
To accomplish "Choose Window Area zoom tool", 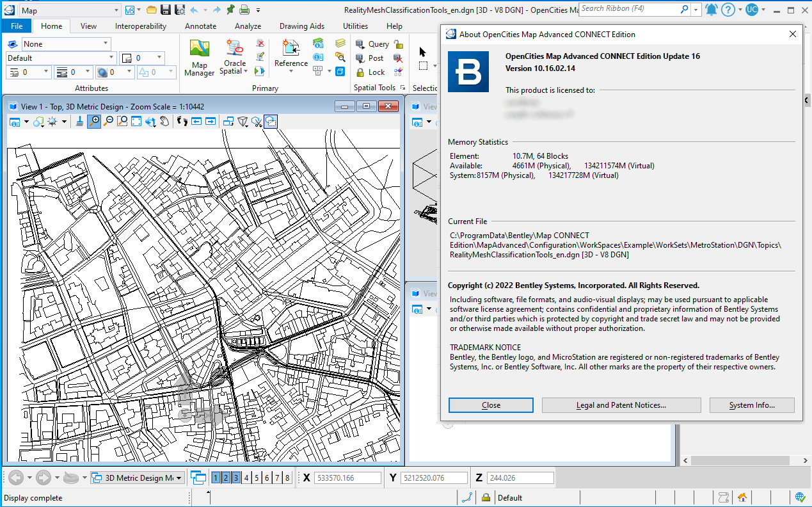I will pos(122,121).
